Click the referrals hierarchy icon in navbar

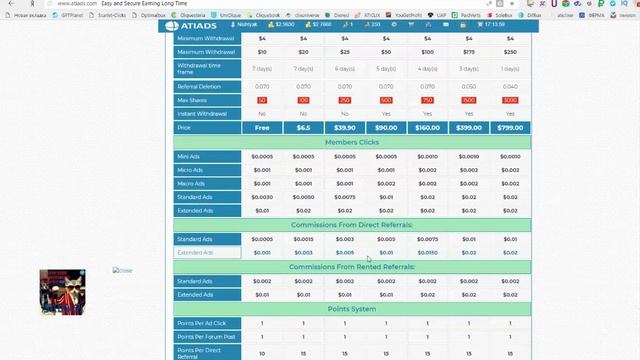pos(428,24)
